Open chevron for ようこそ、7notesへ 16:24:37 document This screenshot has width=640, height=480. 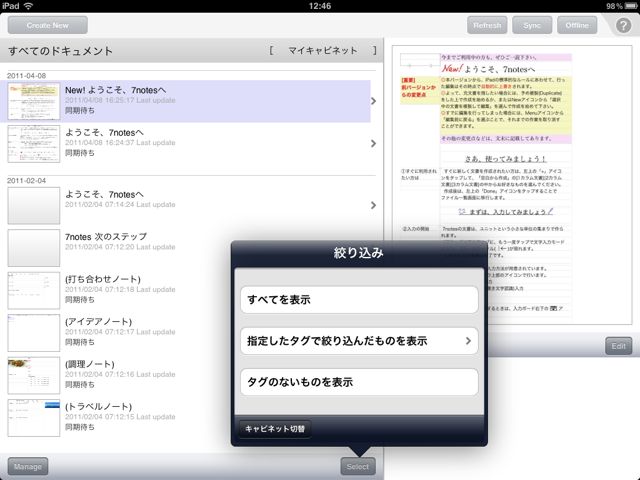tap(373, 143)
